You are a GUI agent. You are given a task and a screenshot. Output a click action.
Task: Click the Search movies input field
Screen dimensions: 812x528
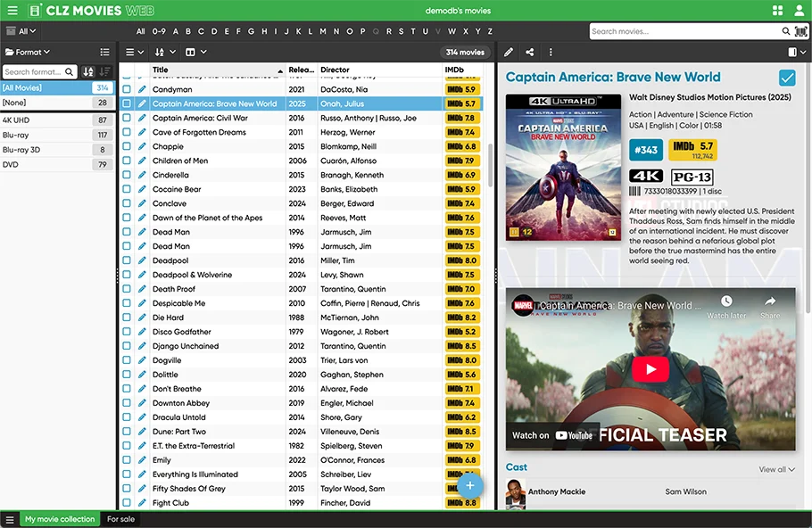click(x=684, y=31)
